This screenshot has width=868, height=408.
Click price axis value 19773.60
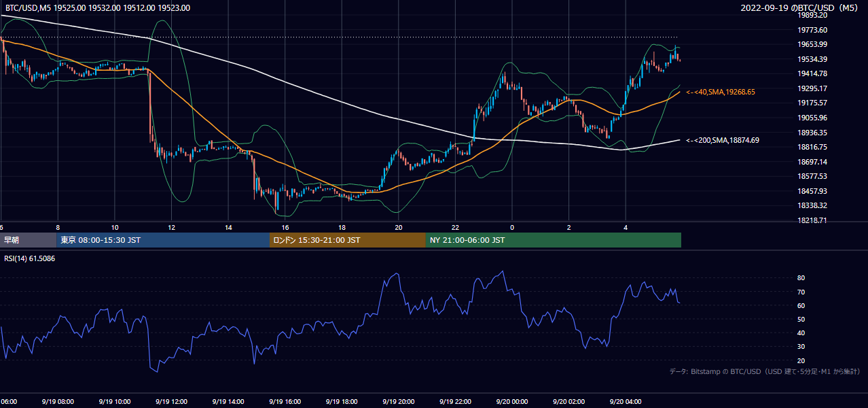[813, 30]
